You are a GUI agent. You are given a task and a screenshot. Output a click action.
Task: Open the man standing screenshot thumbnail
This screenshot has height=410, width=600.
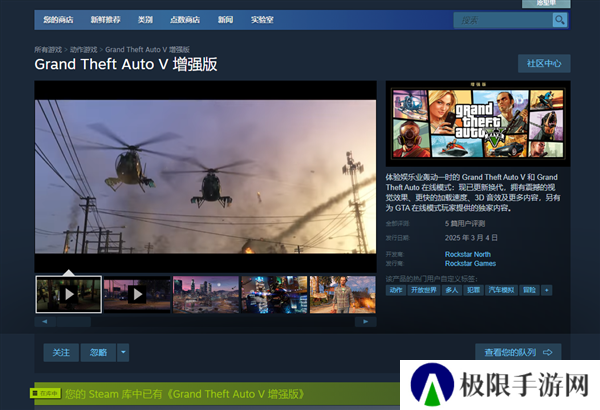tap(343, 294)
